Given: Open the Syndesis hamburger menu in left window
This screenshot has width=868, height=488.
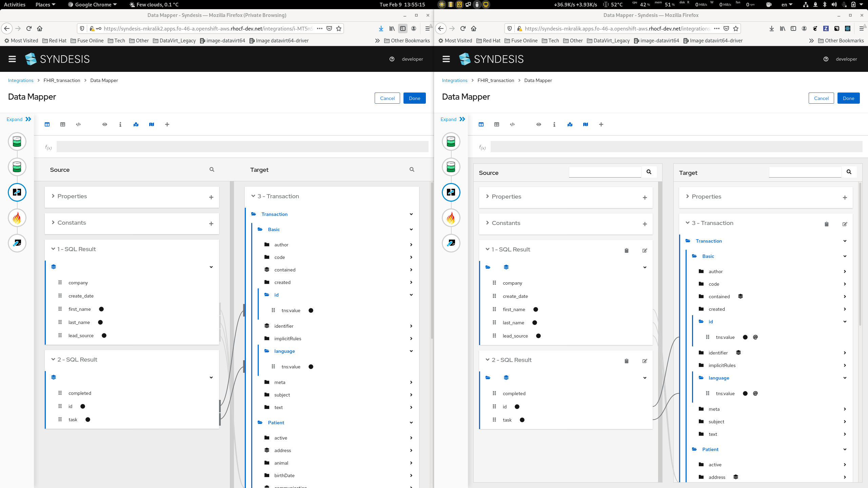Looking at the screenshot, I should click(12, 59).
